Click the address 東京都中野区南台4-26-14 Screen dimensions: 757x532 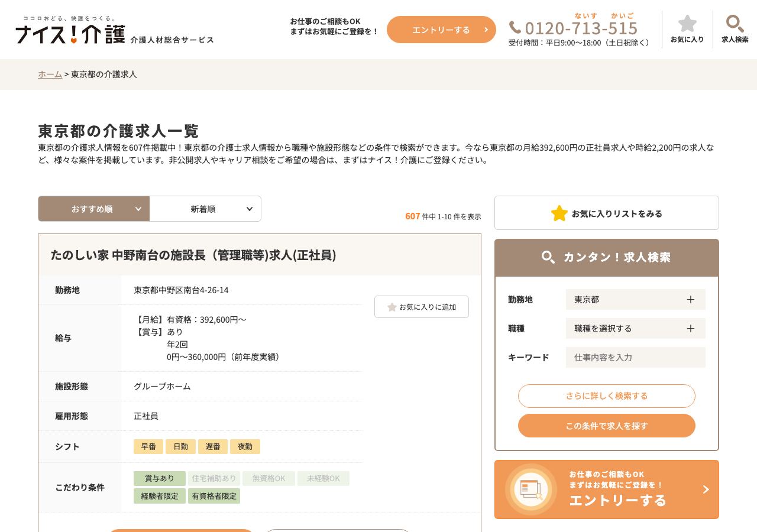click(x=181, y=290)
